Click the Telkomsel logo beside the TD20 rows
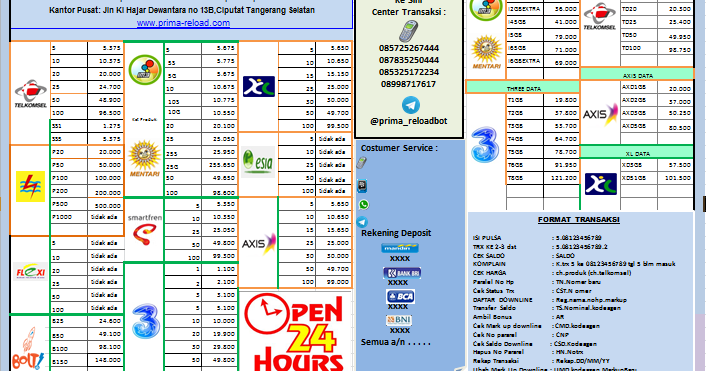 (599, 16)
